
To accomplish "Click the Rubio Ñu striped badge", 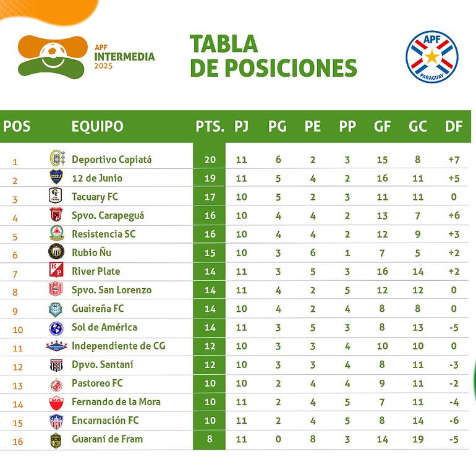I will click(56, 252).
